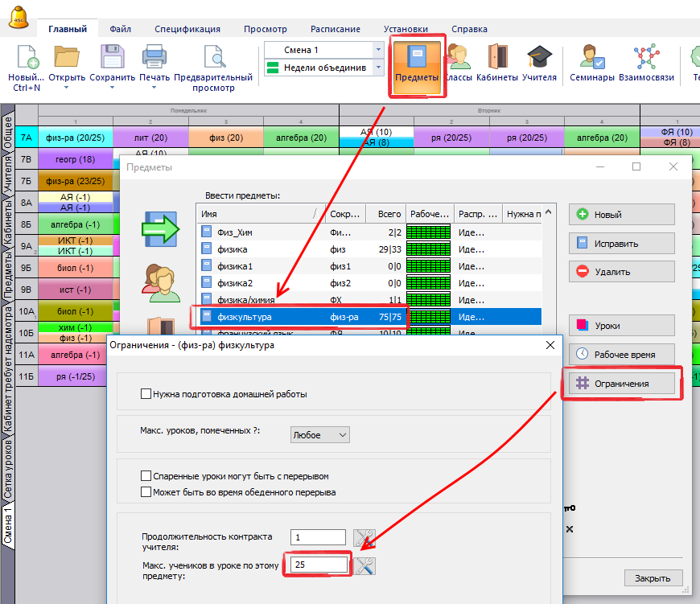The height and width of the screenshot is (604, 700).
Task: Open the Недели объединив dropdown
Action: point(377,68)
